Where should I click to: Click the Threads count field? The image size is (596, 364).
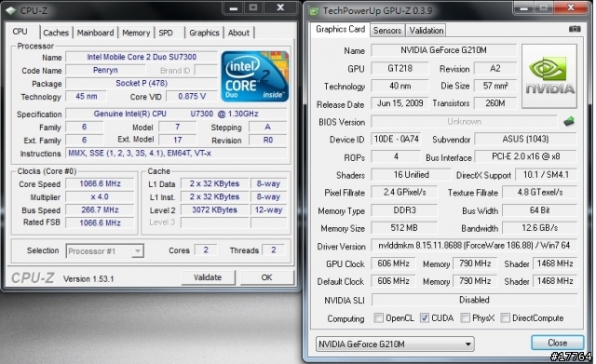[273, 249]
